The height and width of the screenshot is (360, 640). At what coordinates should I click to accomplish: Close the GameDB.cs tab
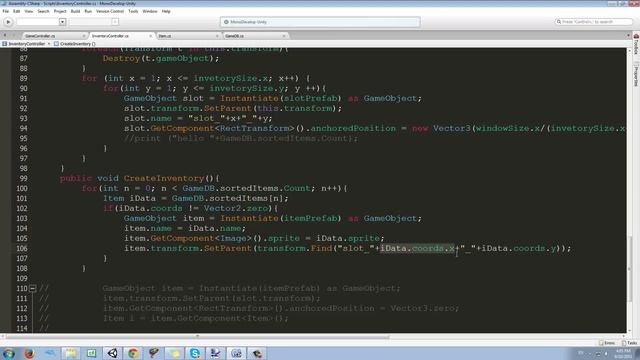(284, 36)
